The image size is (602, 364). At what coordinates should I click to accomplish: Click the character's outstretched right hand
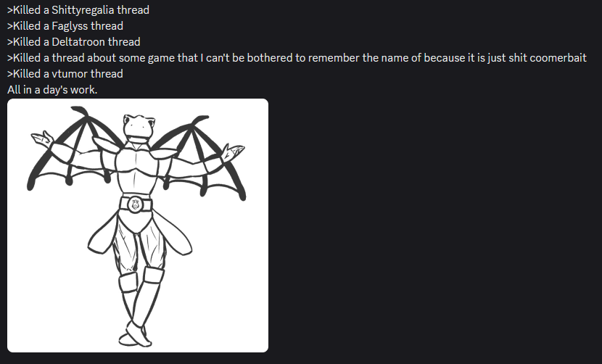point(232,152)
